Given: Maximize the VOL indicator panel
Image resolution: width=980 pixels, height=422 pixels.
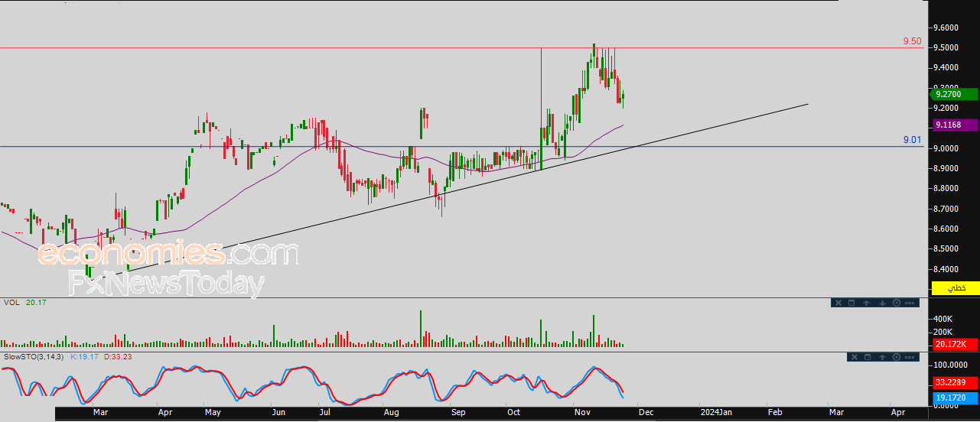Looking at the screenshot, I should pyautogui.click(x=851, y=303).
